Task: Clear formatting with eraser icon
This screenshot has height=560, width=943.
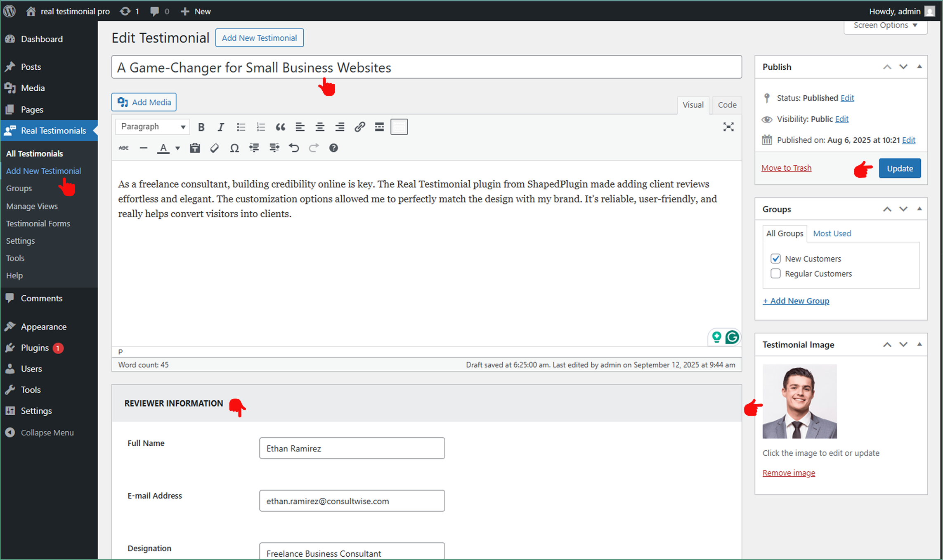Action: pos(215,148)
